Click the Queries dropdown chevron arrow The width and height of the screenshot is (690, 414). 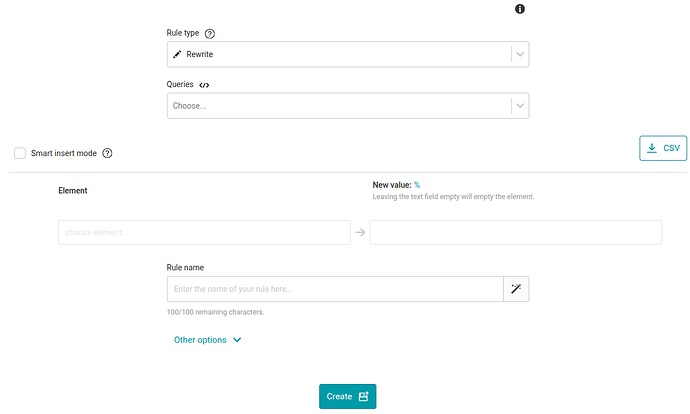[x=520, y=106]
